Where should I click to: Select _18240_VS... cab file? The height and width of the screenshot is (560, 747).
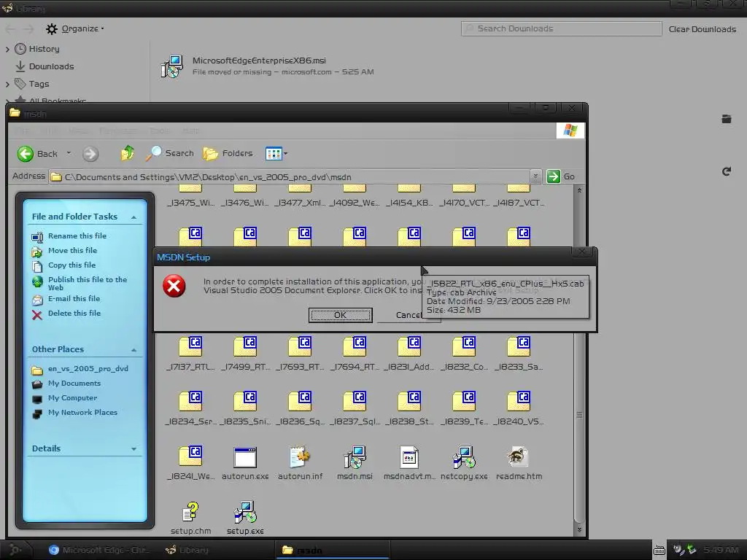(x=519, y=402)
